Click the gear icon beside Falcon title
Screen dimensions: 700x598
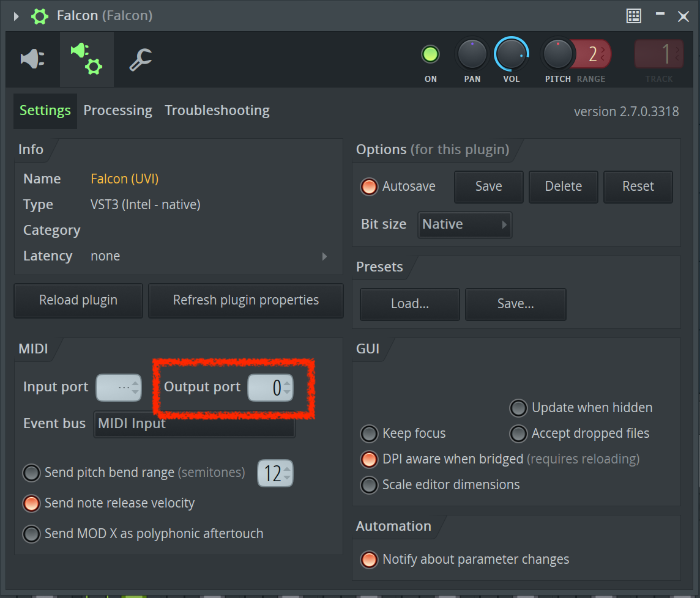click(x=40, y=16)
